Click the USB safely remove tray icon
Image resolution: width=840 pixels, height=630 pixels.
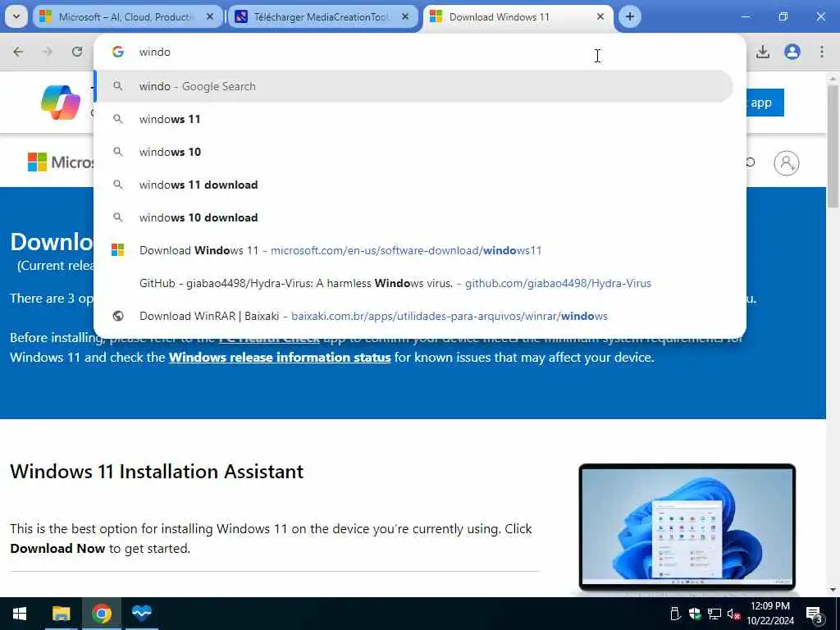click(676, 614)
